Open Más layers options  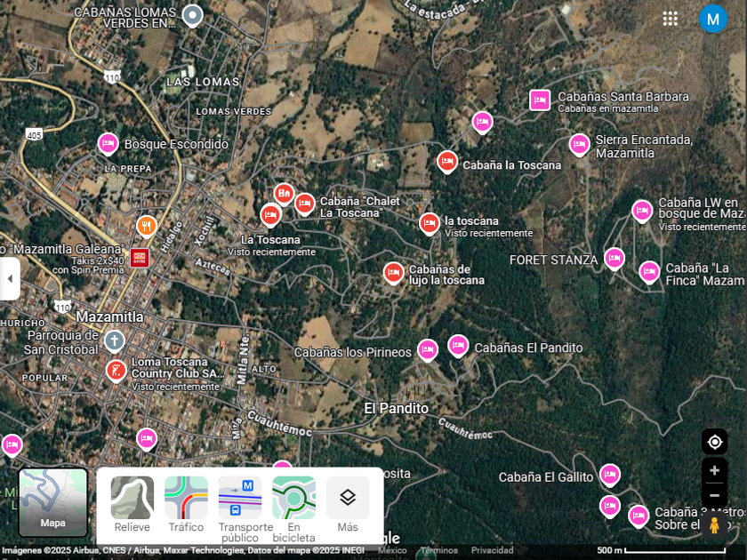(x=348, y=504)
